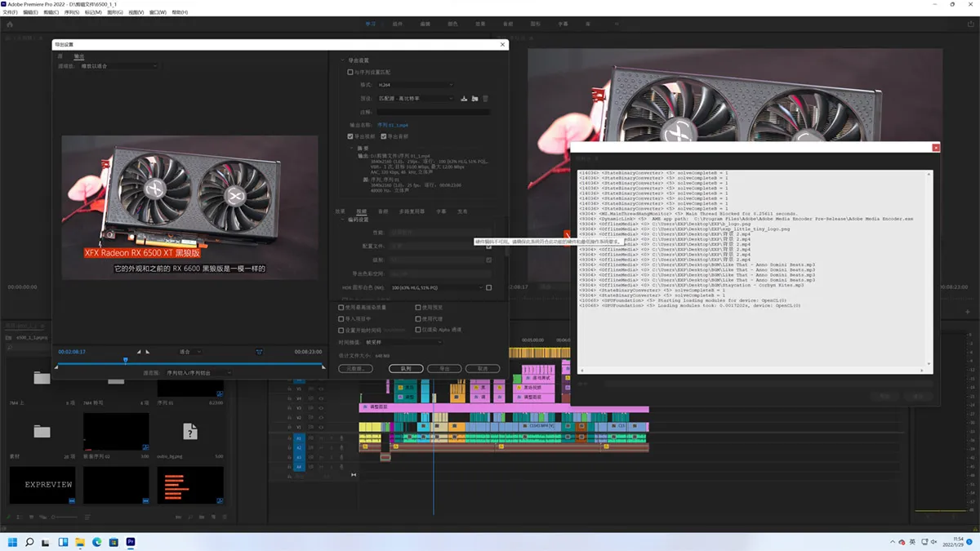Viewport: 980px width, 551px height.
Task: Click the set out-point marker in export preview
Action: (148, 352)
